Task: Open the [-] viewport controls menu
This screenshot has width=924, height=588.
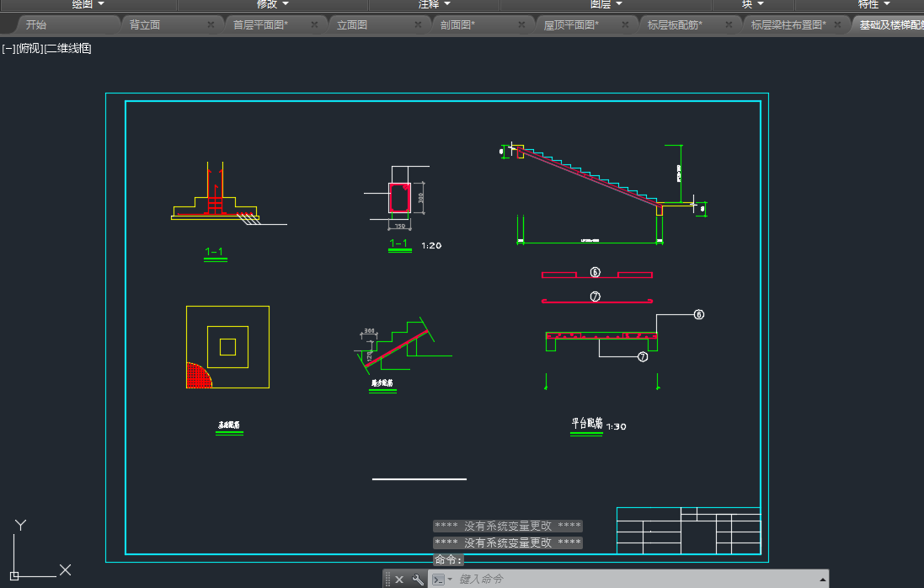Action: pos(8,48)
